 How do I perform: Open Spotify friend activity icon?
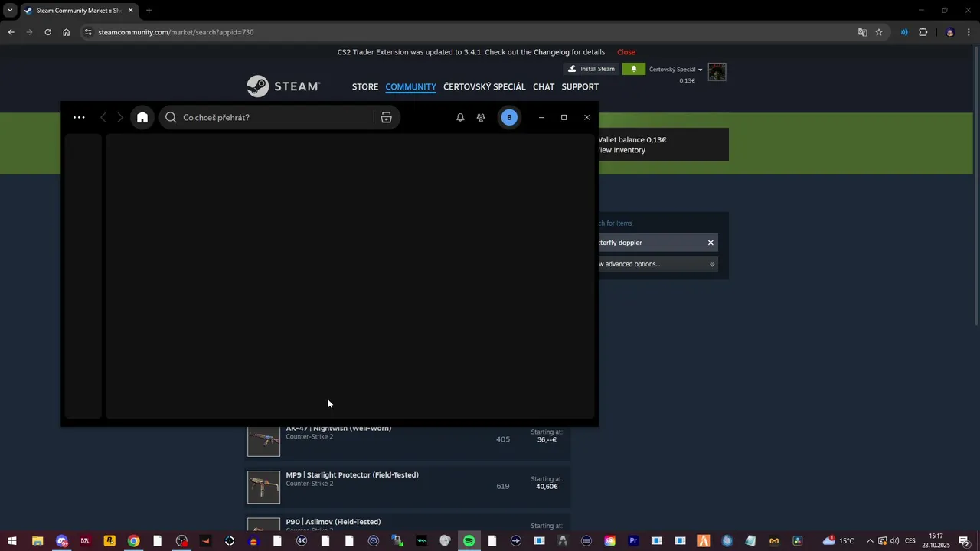click(481, 117)
